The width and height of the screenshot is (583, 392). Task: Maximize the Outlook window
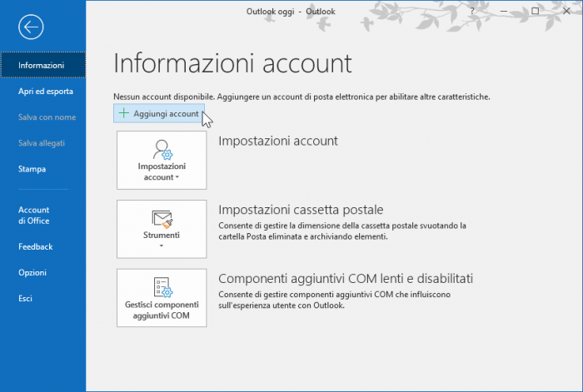[x=535, y=11]
